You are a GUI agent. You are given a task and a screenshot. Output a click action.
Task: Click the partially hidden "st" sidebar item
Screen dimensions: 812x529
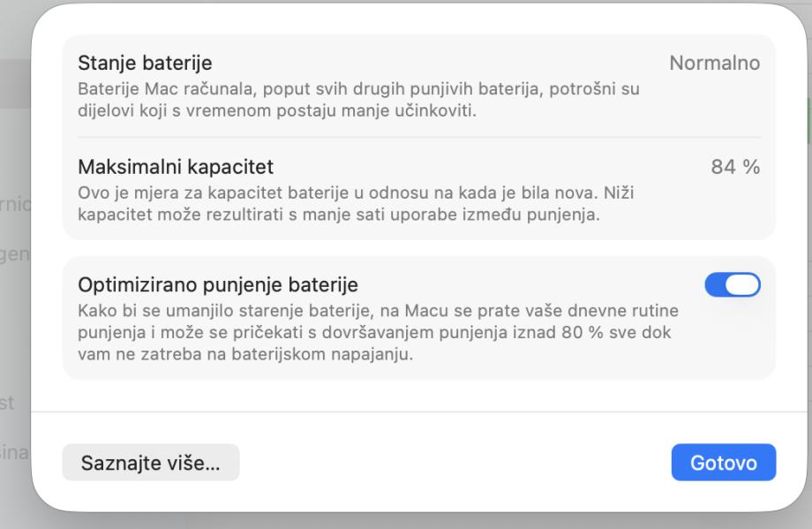tap(12, 404)
